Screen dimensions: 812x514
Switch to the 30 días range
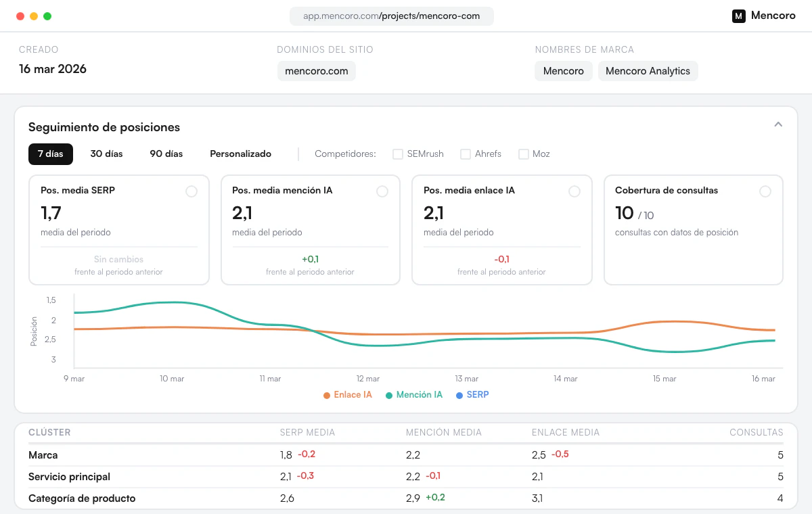pyautogui.click(x=107, y=154)
